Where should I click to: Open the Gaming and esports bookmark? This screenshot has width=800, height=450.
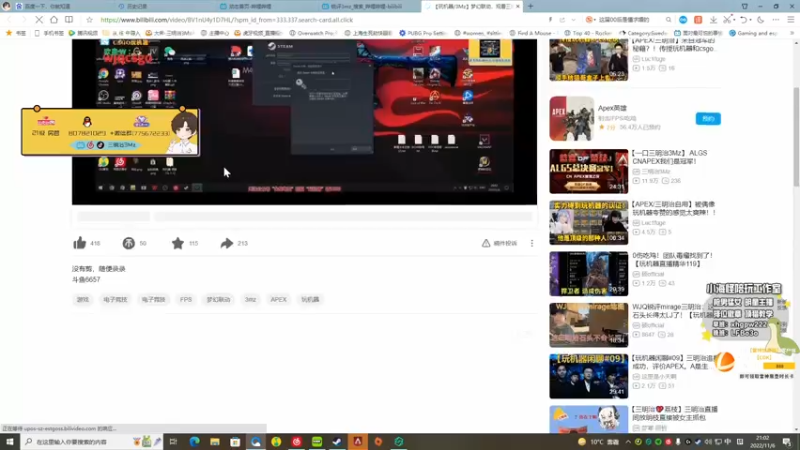753,33
